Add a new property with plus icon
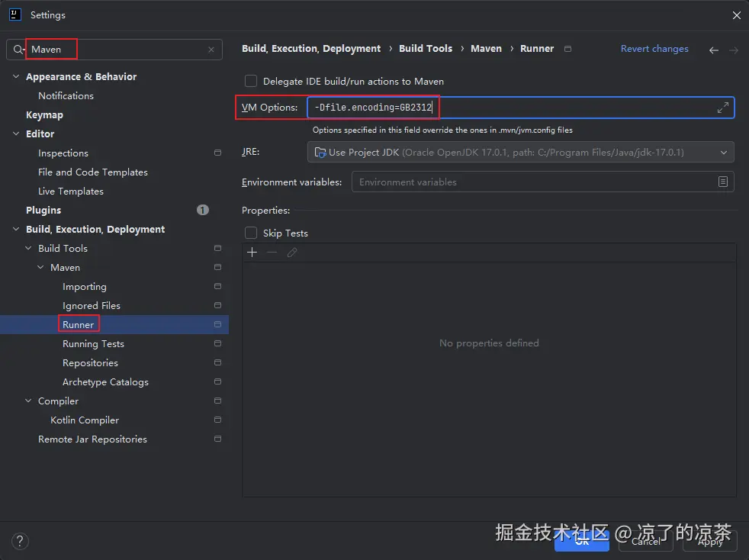 (252, 253)
